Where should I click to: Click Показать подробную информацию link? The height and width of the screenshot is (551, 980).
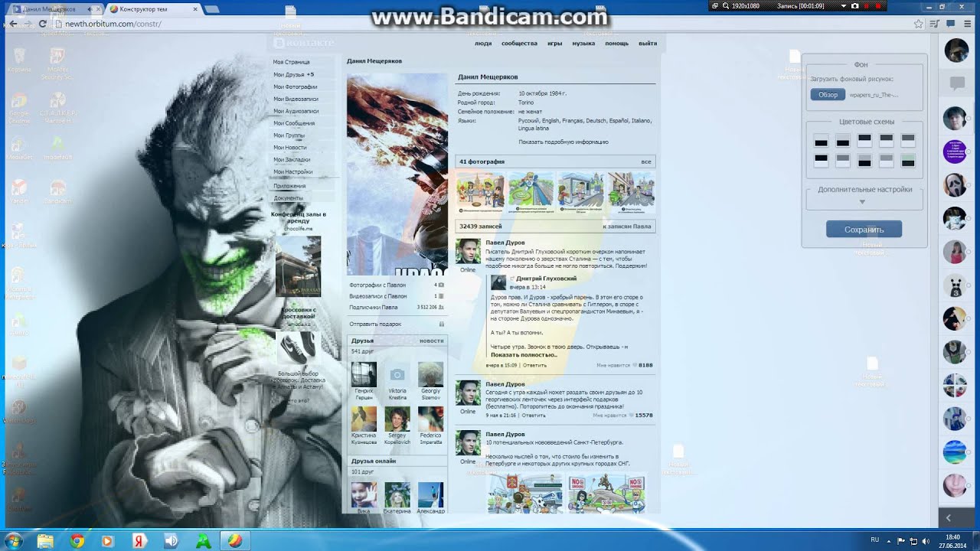click(563, 142)
